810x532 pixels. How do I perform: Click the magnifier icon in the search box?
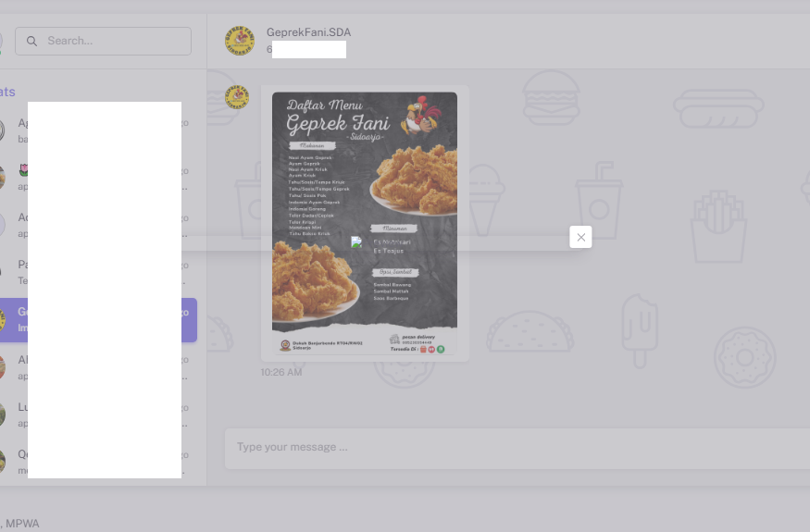pos(31,41)
